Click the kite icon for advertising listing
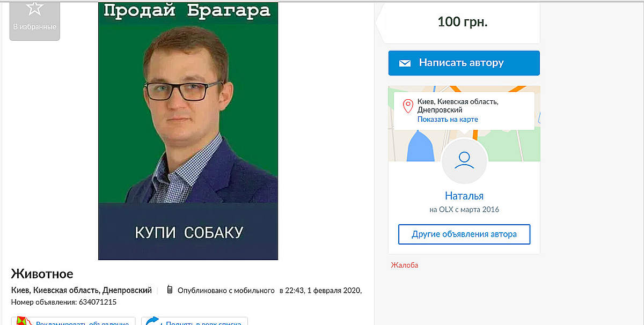The image size is (644, 325). click(x=23, y=322)
